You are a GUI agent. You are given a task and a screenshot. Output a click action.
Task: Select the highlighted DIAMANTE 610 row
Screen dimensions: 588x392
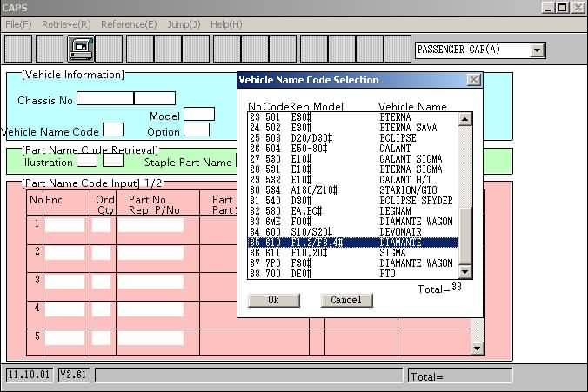353,243
